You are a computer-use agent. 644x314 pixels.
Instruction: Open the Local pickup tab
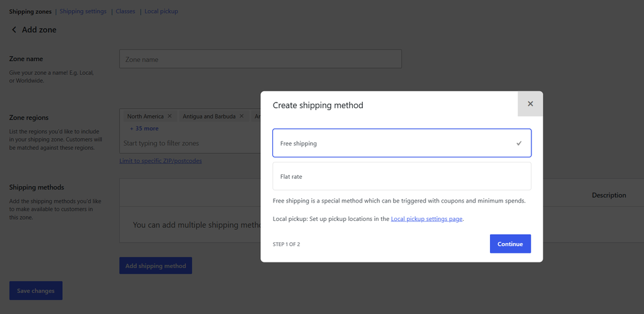[x=162, y=11]
